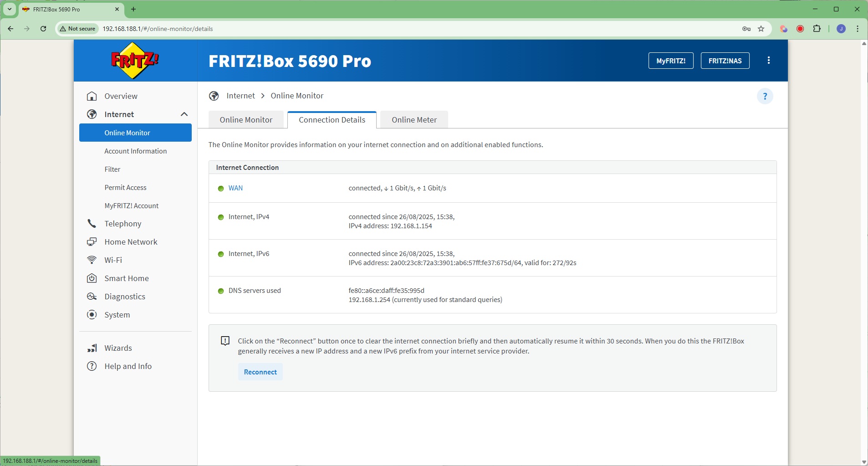Open the tab search dropdown arrow
This screenshot has width=868, height=466.
10,9
